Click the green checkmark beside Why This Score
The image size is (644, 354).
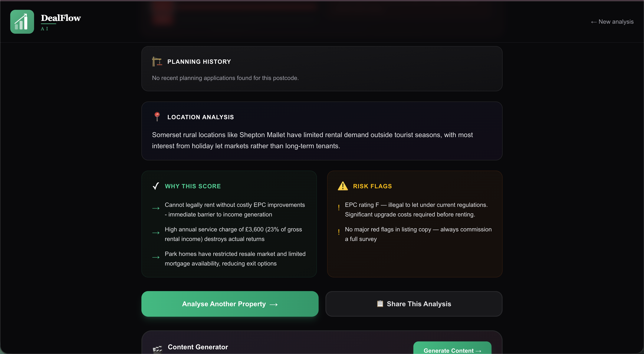(x=155, y=186)
